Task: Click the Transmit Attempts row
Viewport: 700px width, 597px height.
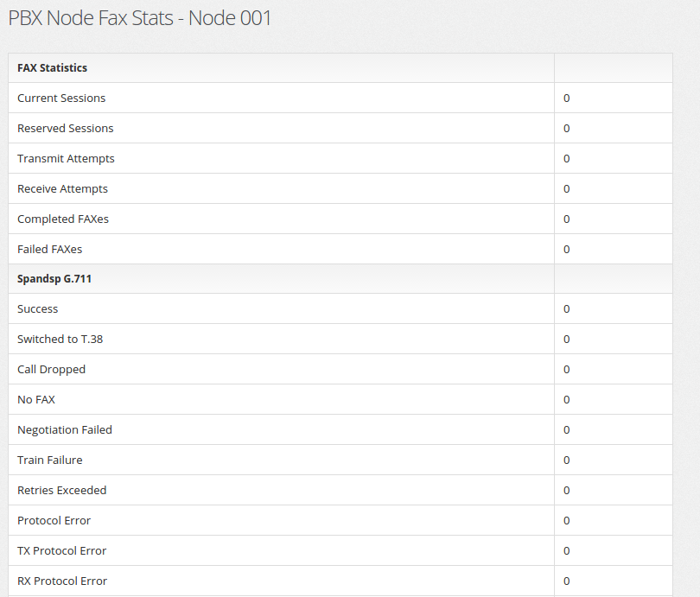Action: (340, 158)
